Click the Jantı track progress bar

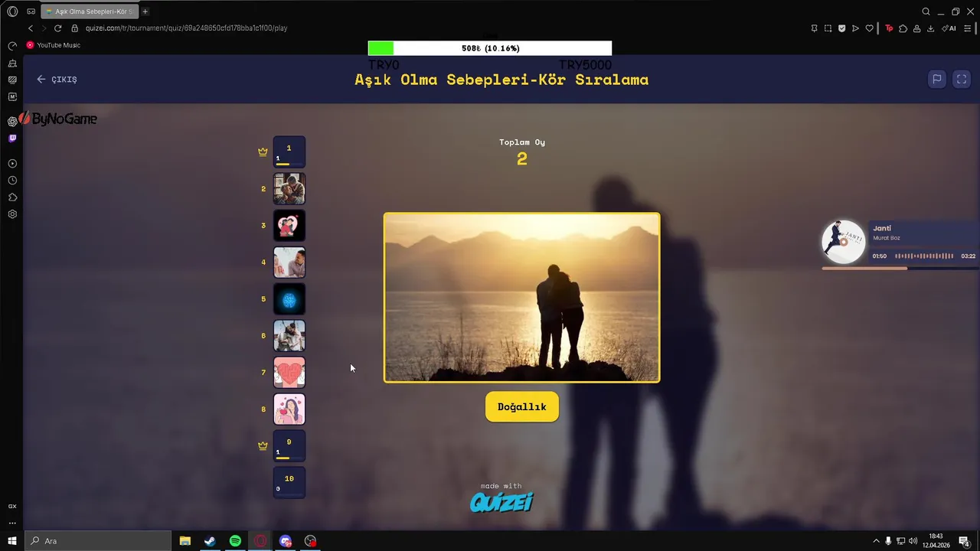click(x=899, y=268)
